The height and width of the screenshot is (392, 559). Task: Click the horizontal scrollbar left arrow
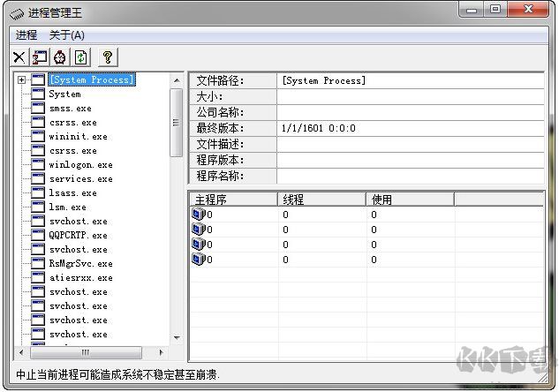21,352
